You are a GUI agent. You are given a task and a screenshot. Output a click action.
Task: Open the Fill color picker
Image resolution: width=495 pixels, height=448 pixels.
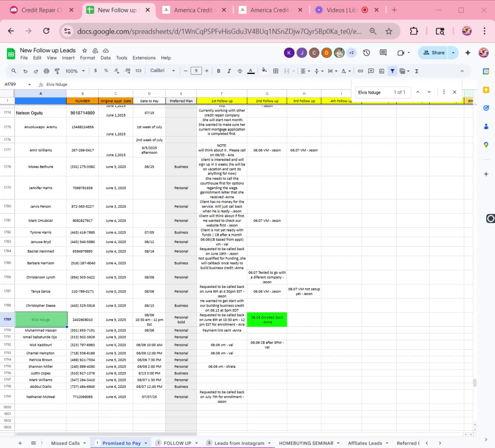click(264, 71)
